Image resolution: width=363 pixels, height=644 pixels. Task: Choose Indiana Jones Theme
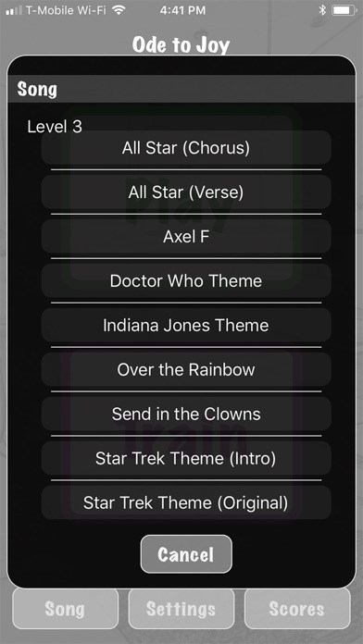pos(186,326)
